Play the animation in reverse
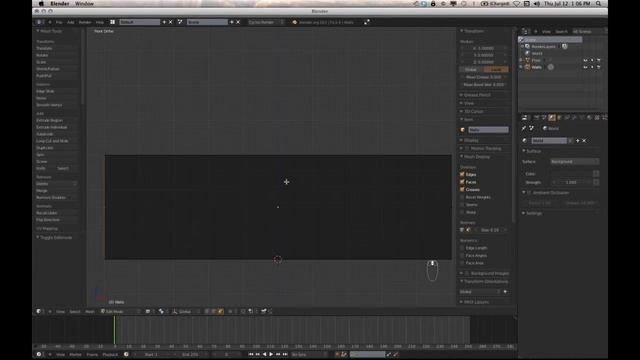Image resolution: width=640 pixels, height=360 pixels. (x=264, y=354)
